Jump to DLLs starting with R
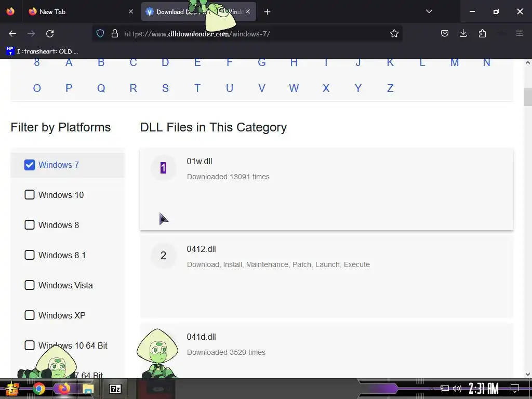532x399 pixels. pos(134,88)
